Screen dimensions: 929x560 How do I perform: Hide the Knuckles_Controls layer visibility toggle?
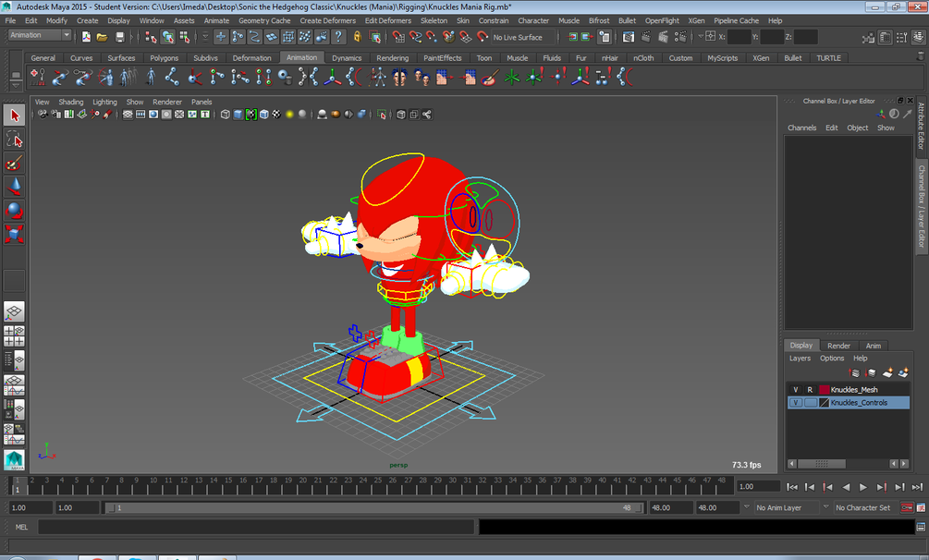click(796, 402)
